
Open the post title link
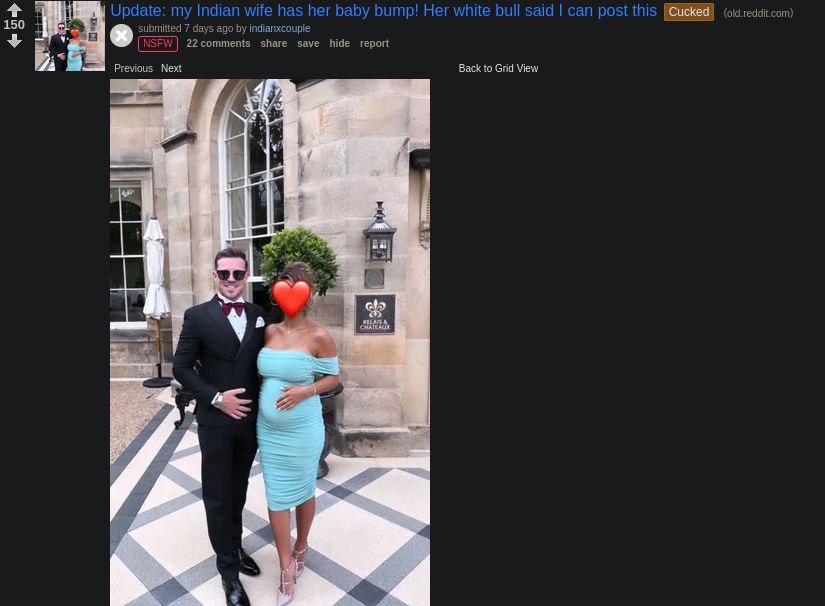coord(384,11)
